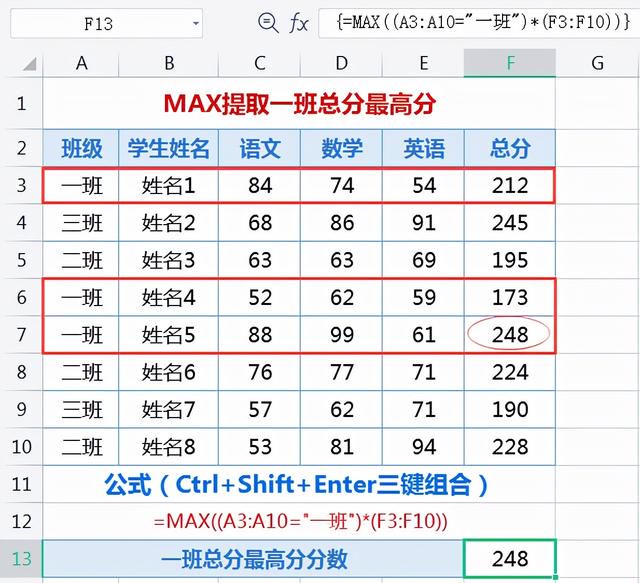Click 数学 score 99
This screenshot has height=583, width=640.
tap(342, 335)
